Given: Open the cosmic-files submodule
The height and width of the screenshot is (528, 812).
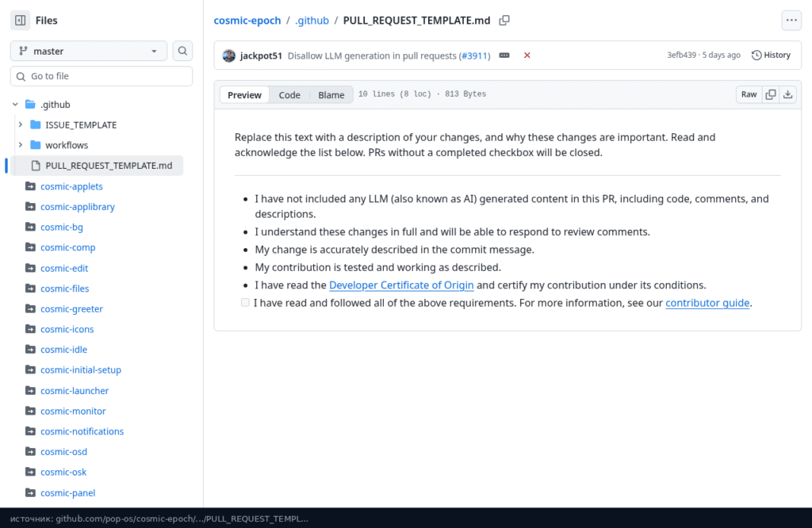Looking at the screenshot, I should (65, 289).
